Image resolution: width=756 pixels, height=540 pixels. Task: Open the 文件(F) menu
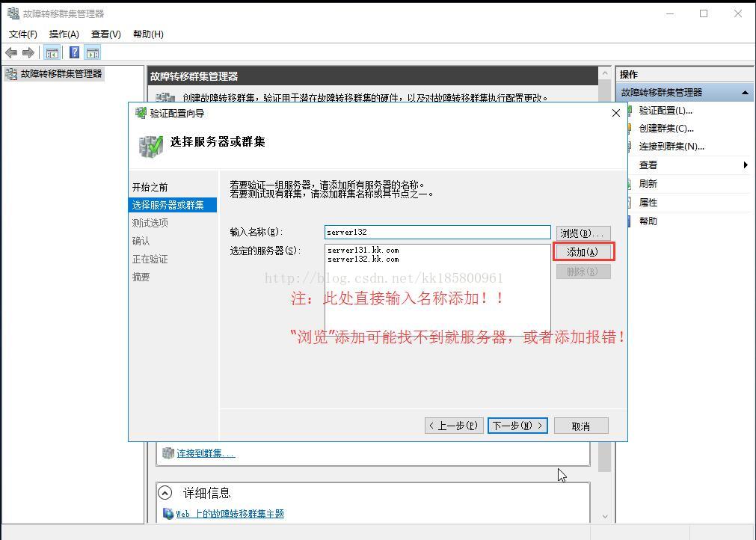(x=23, y=34)
